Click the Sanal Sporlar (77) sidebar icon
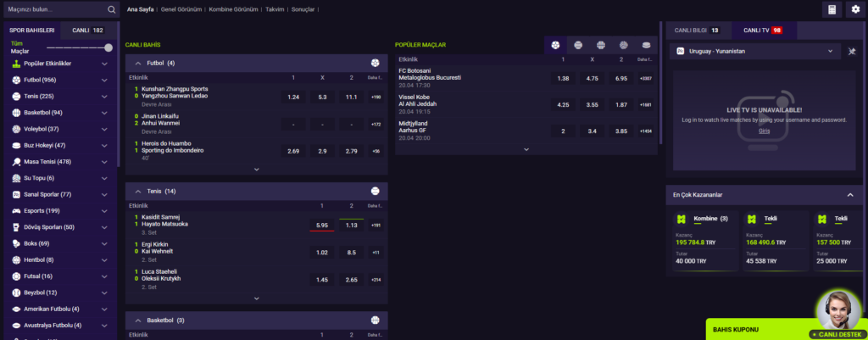This screenshot has height=340, width=868. [16, 194]
